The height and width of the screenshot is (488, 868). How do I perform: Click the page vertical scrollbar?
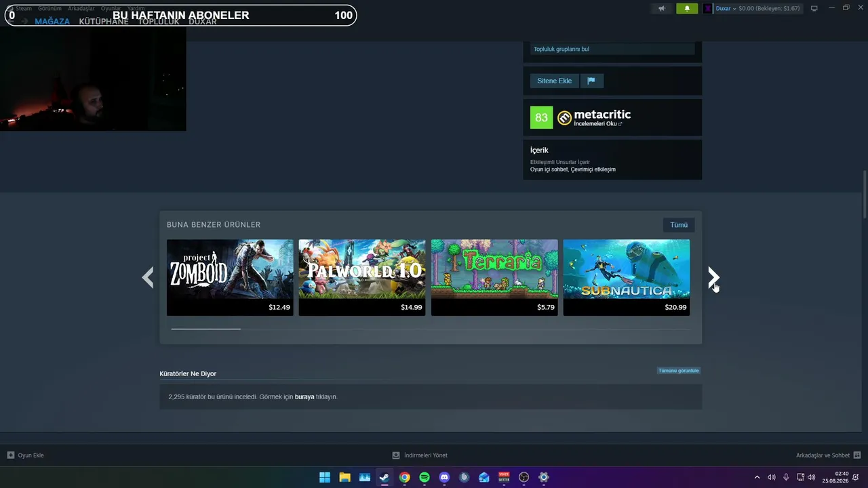click(x=865, y=195)
